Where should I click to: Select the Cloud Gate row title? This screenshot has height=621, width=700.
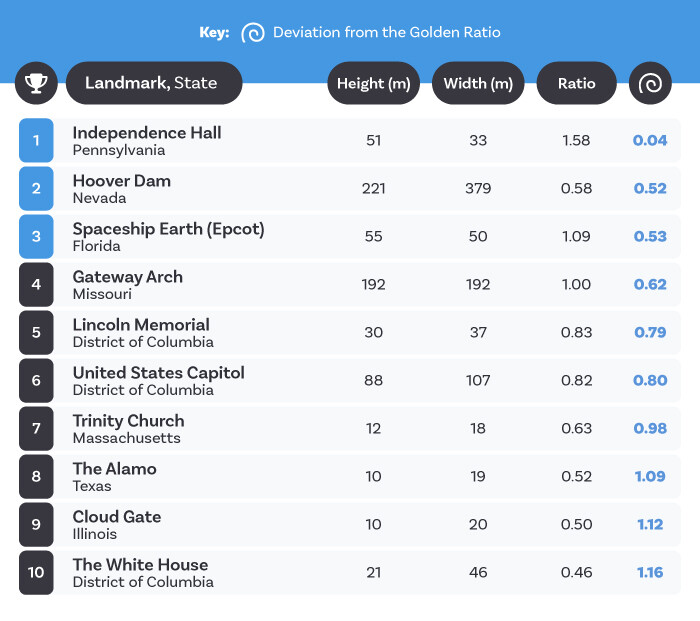point(116,517)
